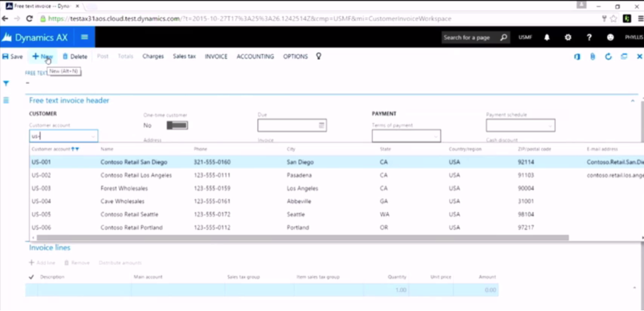The width and height of the screenshot is (644, 311).
Task: Click ZIP code 92114
Action: coord(526,162)
